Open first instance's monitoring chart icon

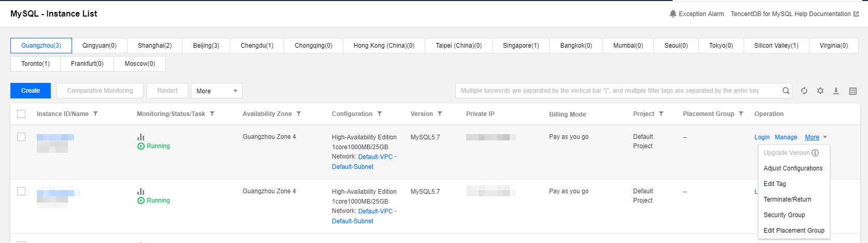pyautogui.click(x=141, y=137)
